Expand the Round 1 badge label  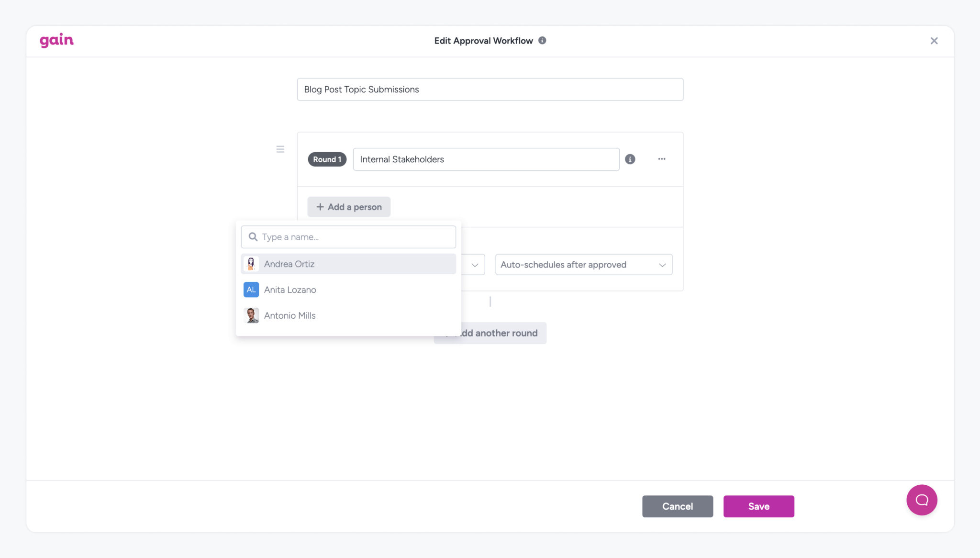327,159
